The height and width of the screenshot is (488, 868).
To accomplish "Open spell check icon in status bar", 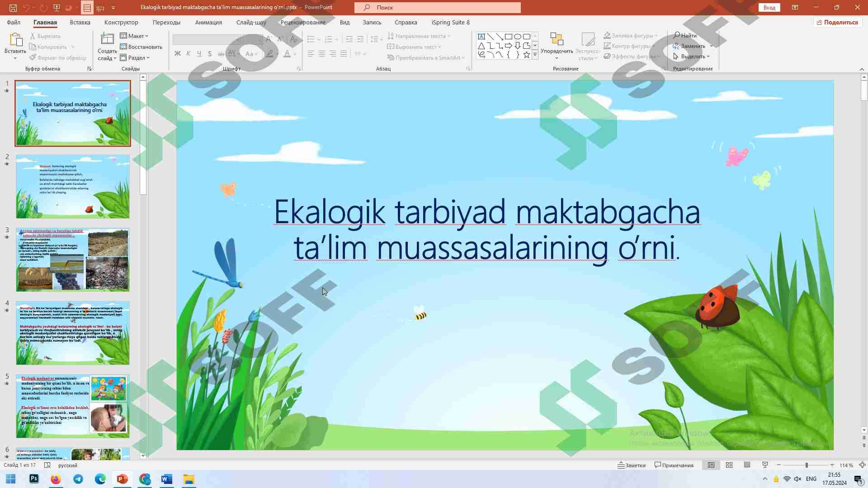I will [47, 465].
